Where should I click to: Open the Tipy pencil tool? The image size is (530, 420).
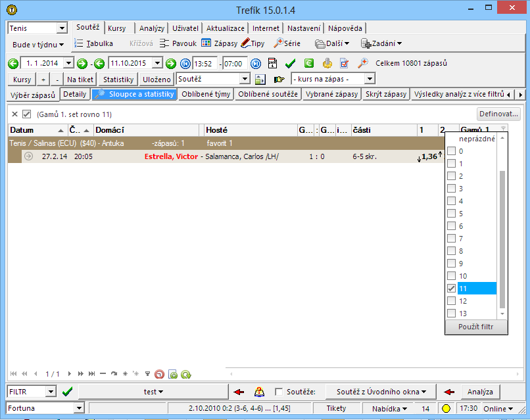(253, 43)
